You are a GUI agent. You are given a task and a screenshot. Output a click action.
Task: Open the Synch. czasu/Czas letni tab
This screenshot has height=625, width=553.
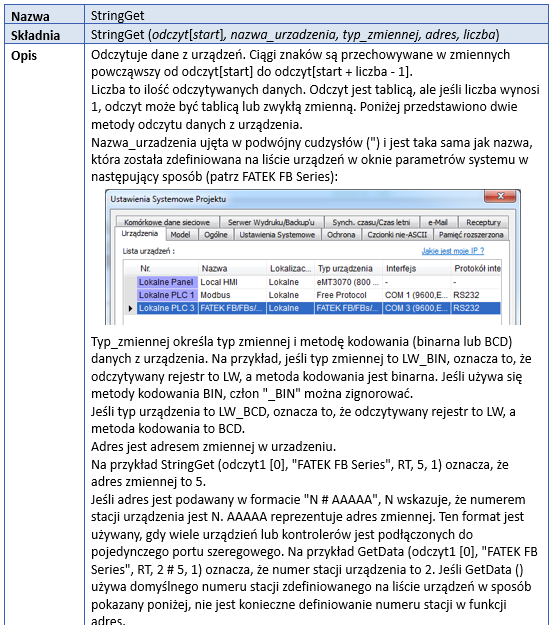point(371,222)
